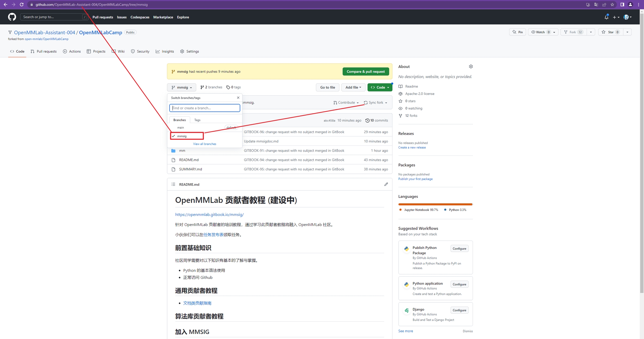Open the README outline list icon

pos(173,184)
